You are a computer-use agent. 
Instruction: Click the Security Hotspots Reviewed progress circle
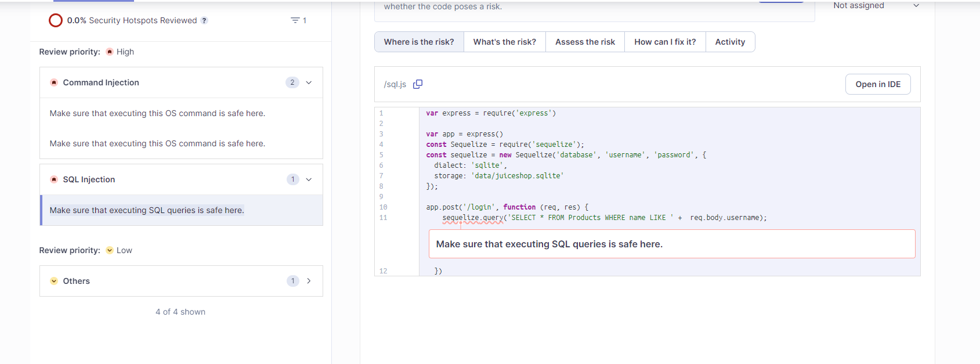[x=56, y=20]
